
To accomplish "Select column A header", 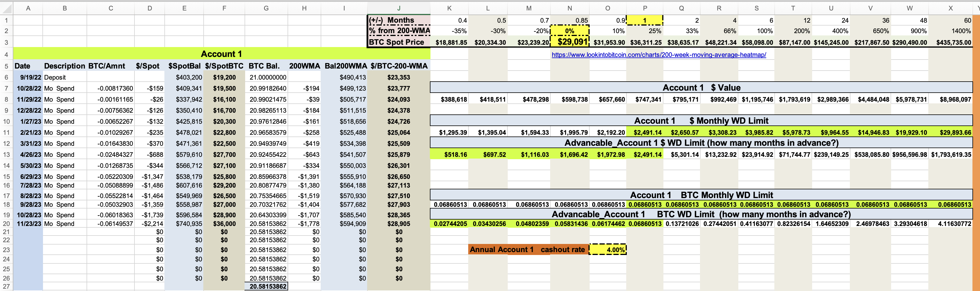I will 28,8.
